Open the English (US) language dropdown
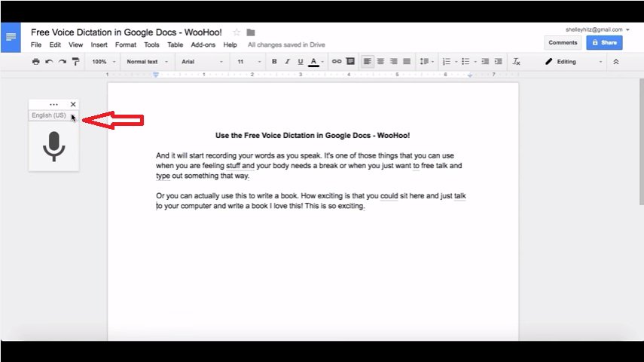This screenshot has width=644, height=362. 53,115
